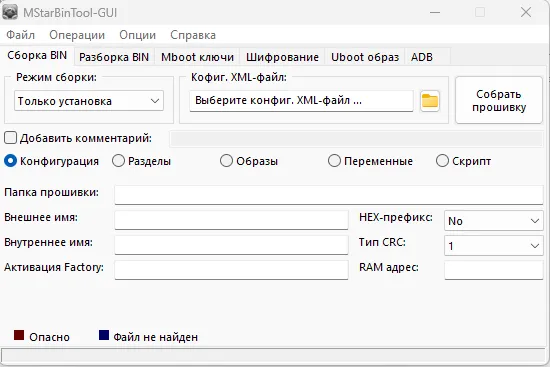Click the Опасно legend label

pyautogui.click(x=49, y=337)
